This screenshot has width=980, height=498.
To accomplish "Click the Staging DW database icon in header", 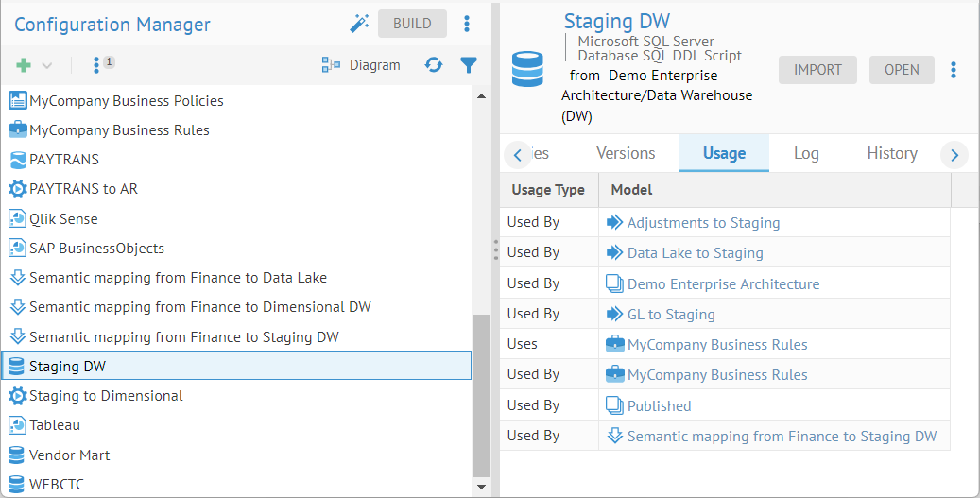I will point(528,70).
